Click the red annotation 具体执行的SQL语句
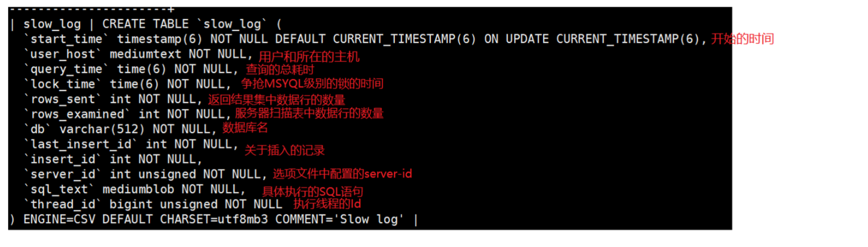This screenshot has height=247, width=868. point(313,192)
